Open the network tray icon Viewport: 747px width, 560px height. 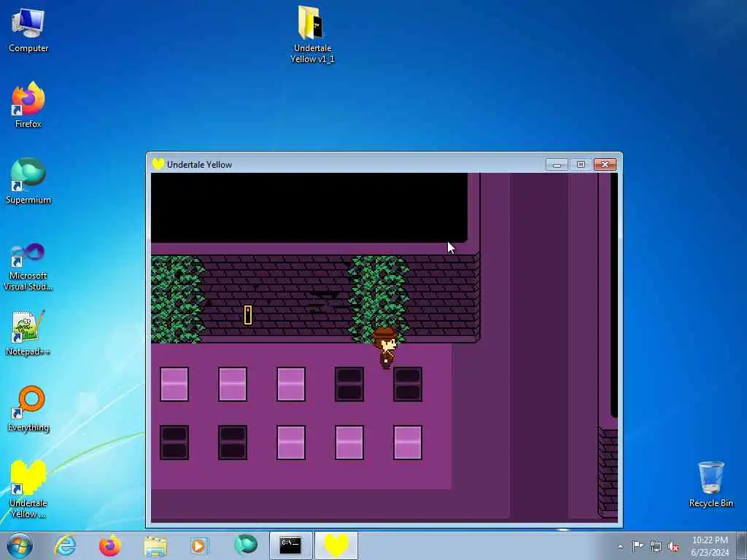(656, 546)
